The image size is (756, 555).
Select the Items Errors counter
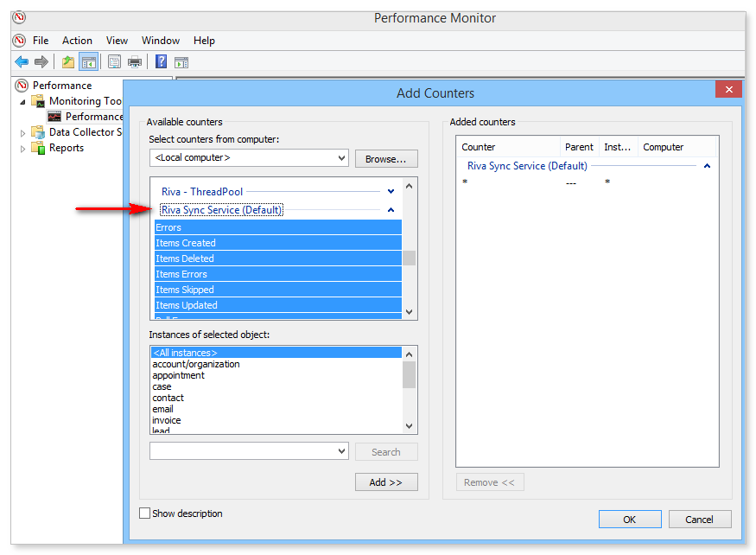(277, 274)
